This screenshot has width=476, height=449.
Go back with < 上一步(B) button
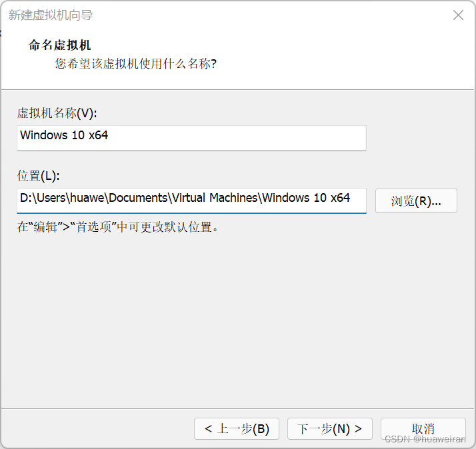pyautogui.click(x=237, y=428)
